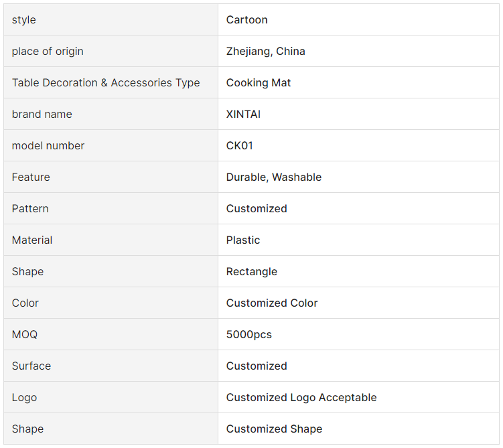Select the 'Customized Shape' value cell
The width and height of the screenshot is (503, 448).
(274, 429)
